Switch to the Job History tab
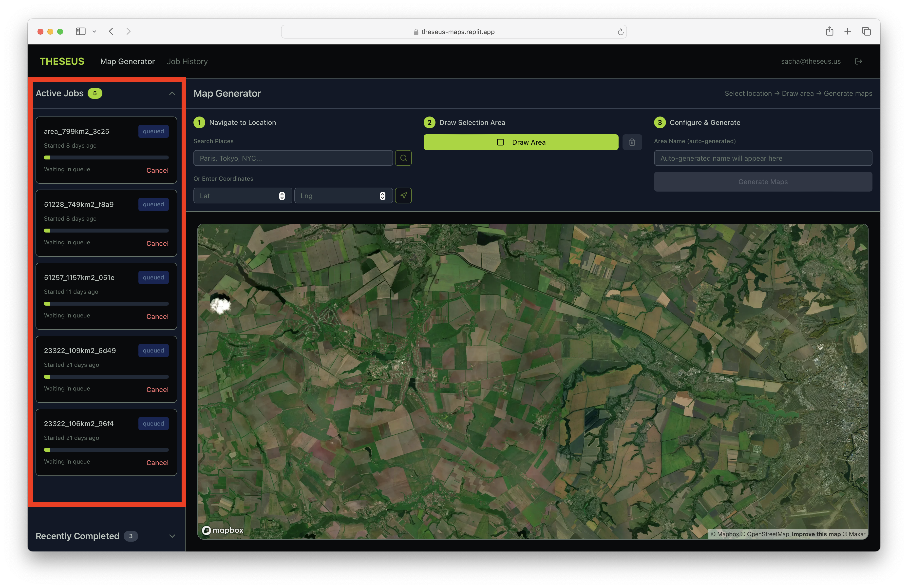The height and width of the screenshot is (588, 908). pyautogui.click(x=187, y=61)
